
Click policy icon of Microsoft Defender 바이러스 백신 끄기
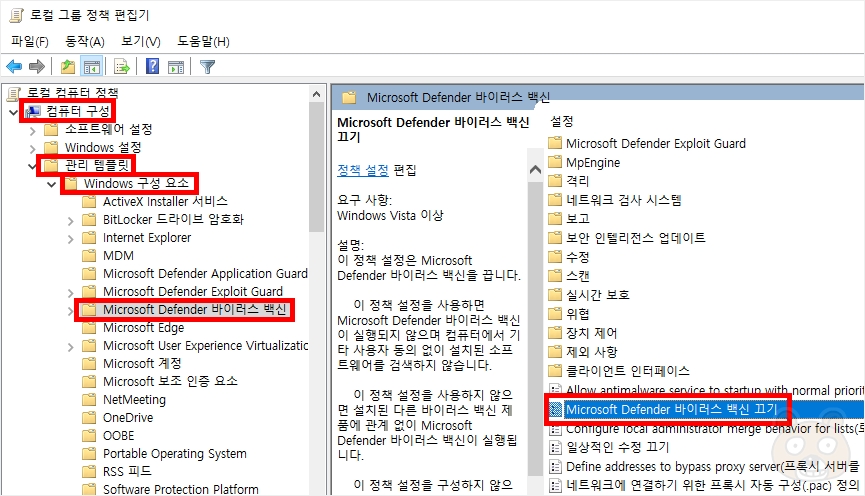pyautogui.click(x=556, y=409)
